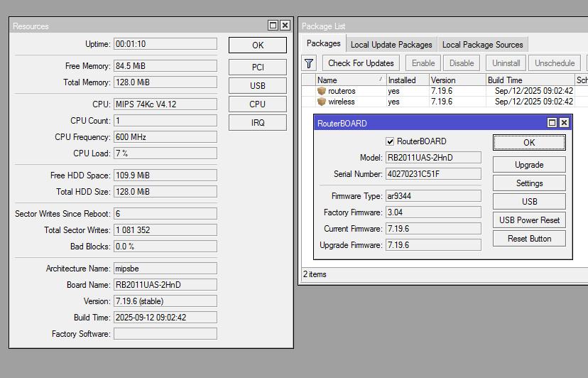Click the Total Memory field 128.0 MiB
Viewport: 588px width, 378px height.
click(x=165, y=82)
